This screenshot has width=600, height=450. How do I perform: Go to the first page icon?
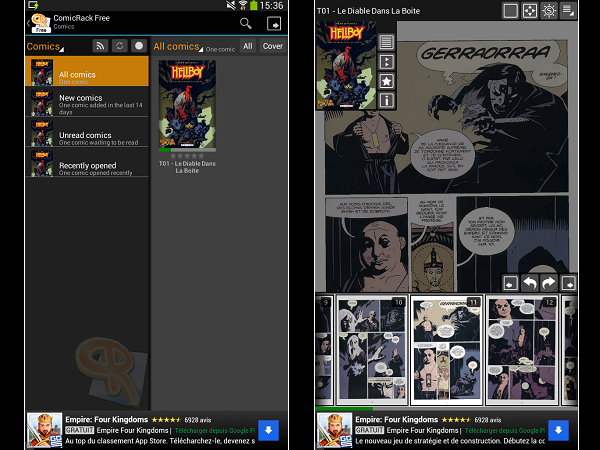click(510, 284)
